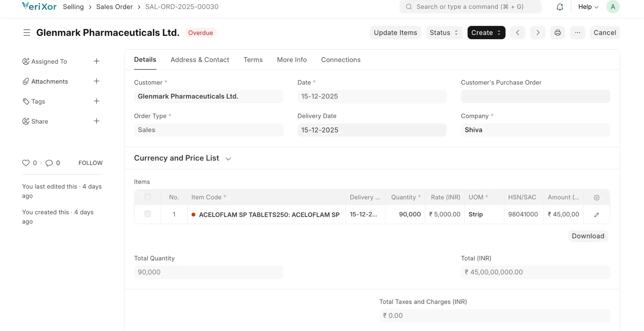Click the Update Items button
The height and width of the screenshot is (331, 644).
395,33
